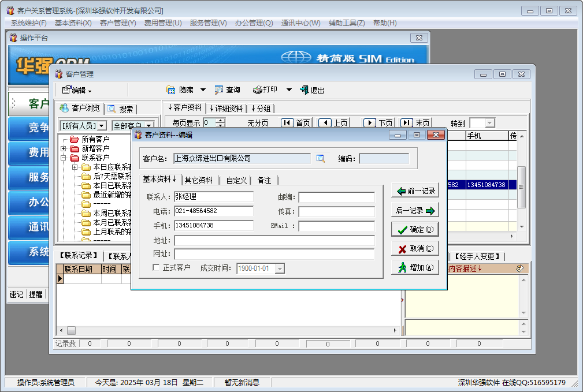Select the 本周已联系 folder in tree
This screenshot has width=583, height=392.
click(x=107, y=213)
